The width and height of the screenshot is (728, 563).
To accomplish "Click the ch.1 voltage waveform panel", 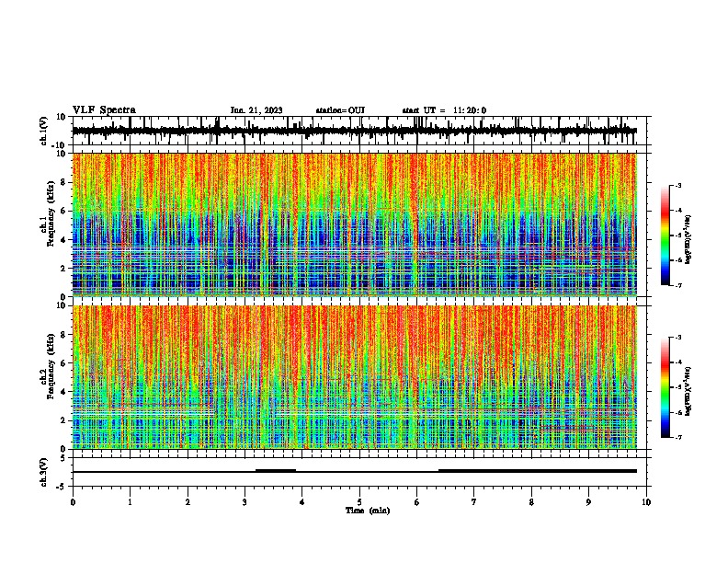I will (x=359, y=131).
